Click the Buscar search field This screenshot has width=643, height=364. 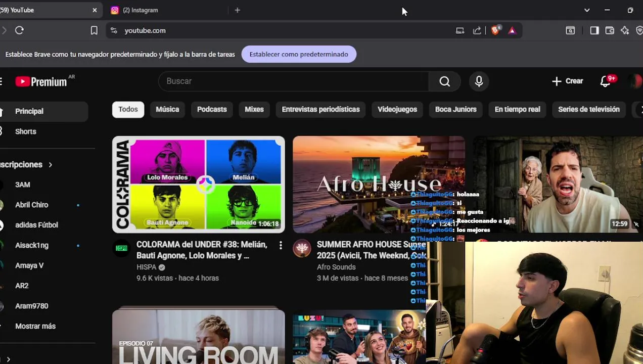293,81
